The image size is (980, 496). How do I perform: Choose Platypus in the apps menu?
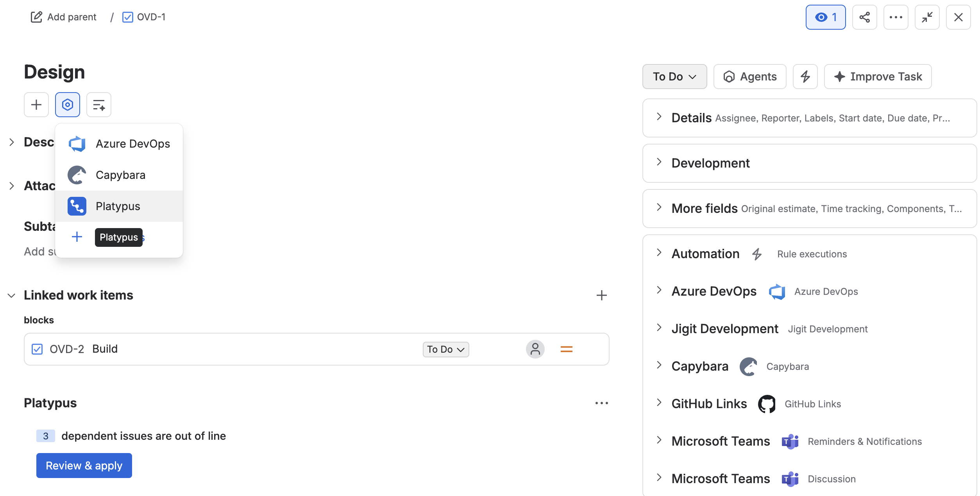(119, 206)
